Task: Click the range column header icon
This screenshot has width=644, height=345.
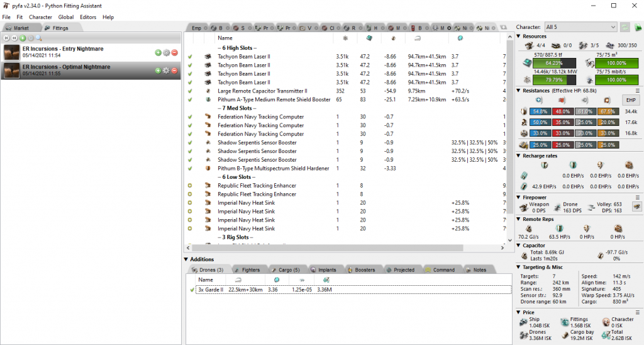Action: 418,38
